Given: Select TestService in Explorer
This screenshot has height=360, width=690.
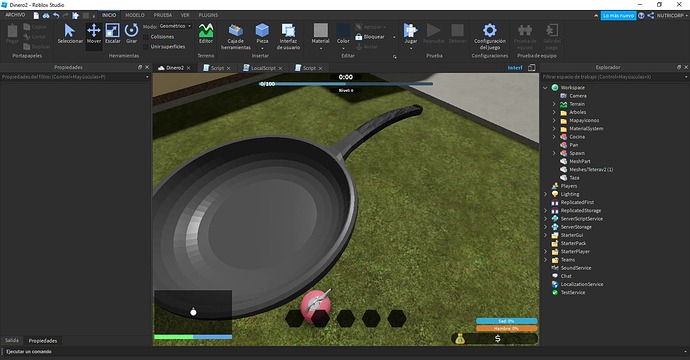Looking at the screenshot, I should tap(573, 293).
